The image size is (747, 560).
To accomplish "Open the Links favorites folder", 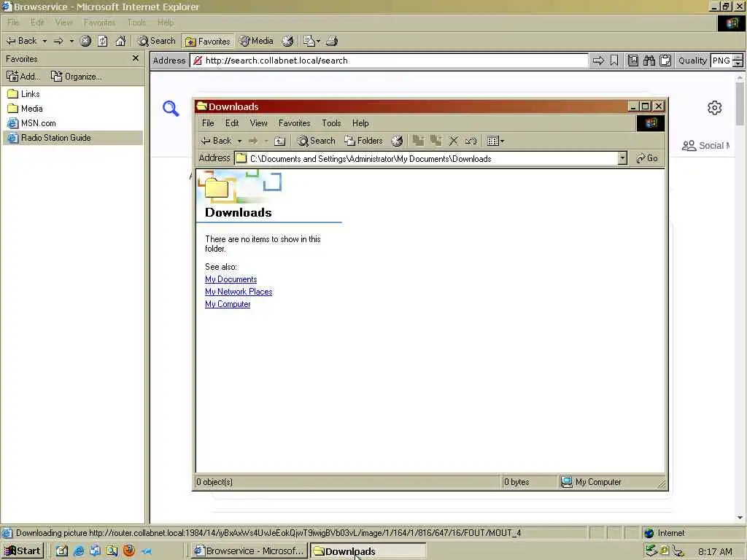I will click(x=24, y=94).
